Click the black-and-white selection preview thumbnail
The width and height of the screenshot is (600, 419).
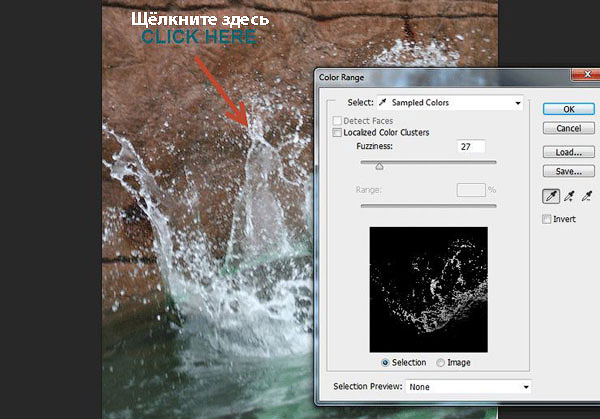429,290
